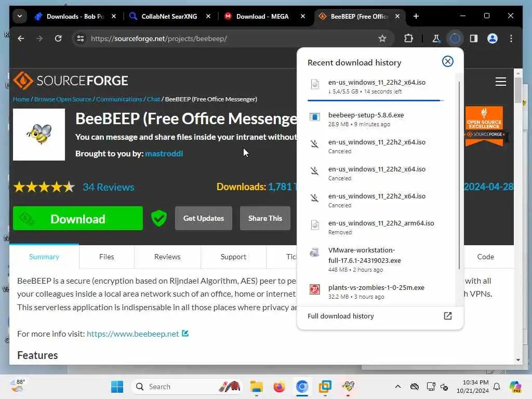View site information icon in address bar
The image size is (532, 399).
click(x=81, y=38)
